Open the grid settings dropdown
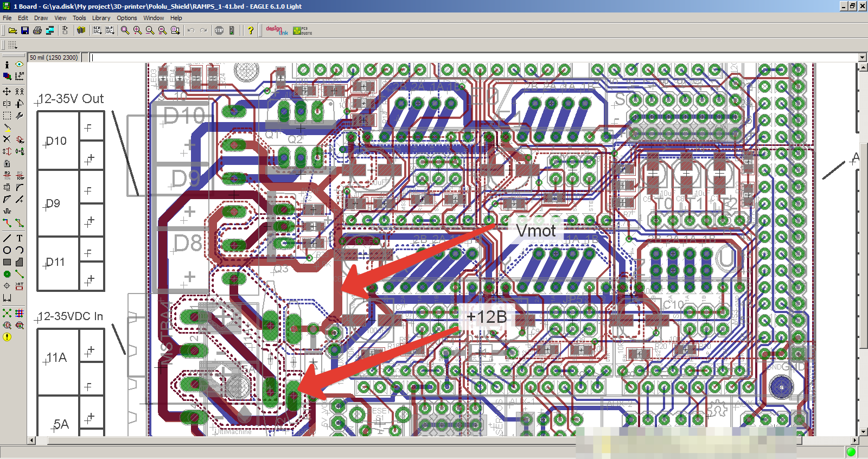Image resolution: width=868 pixels, height=459 pixels. coord(12,45)
